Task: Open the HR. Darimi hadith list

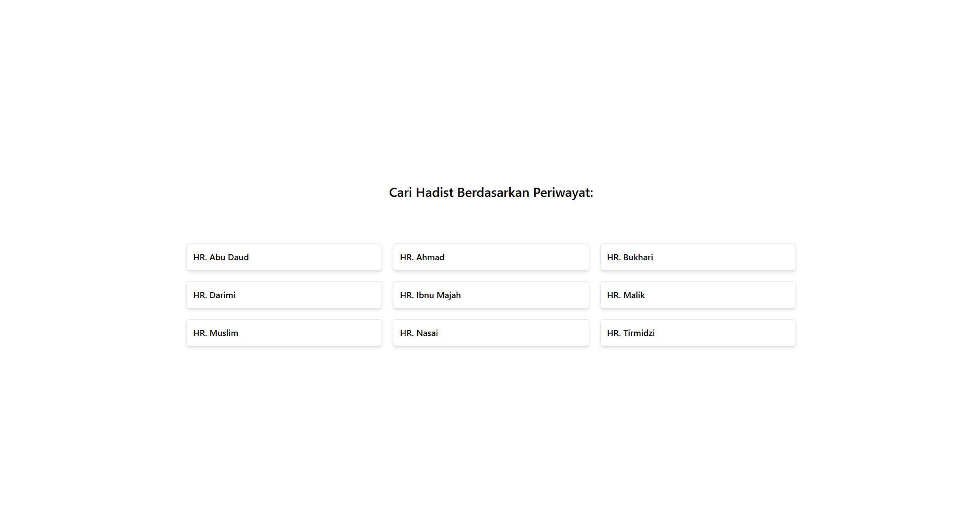Action: [x=284, y=295]
